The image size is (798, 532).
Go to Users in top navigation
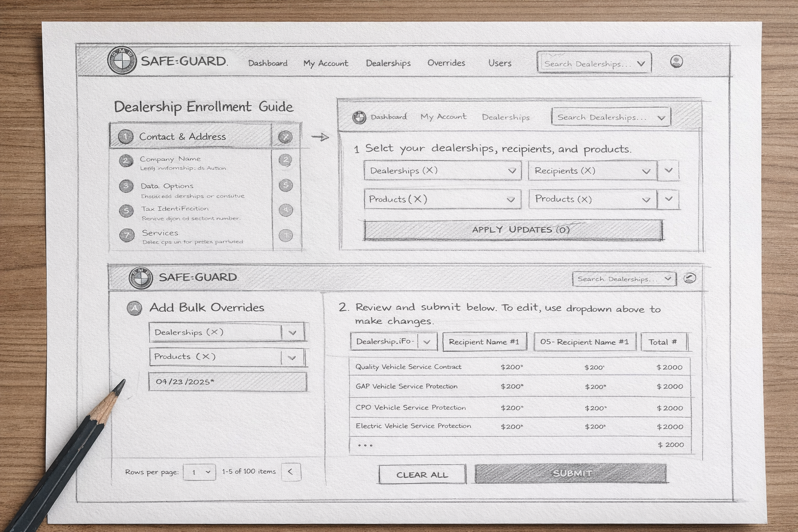(499, 63)
